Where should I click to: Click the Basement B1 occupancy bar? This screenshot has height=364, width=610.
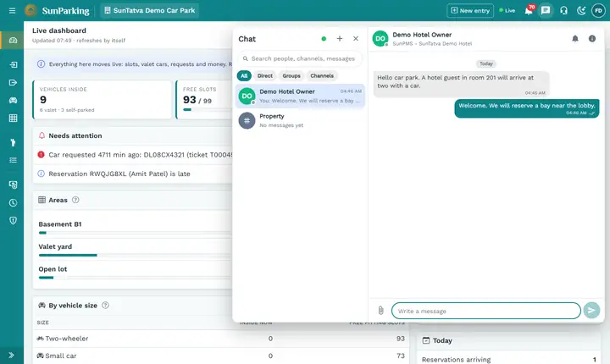[x=135, y=233]
